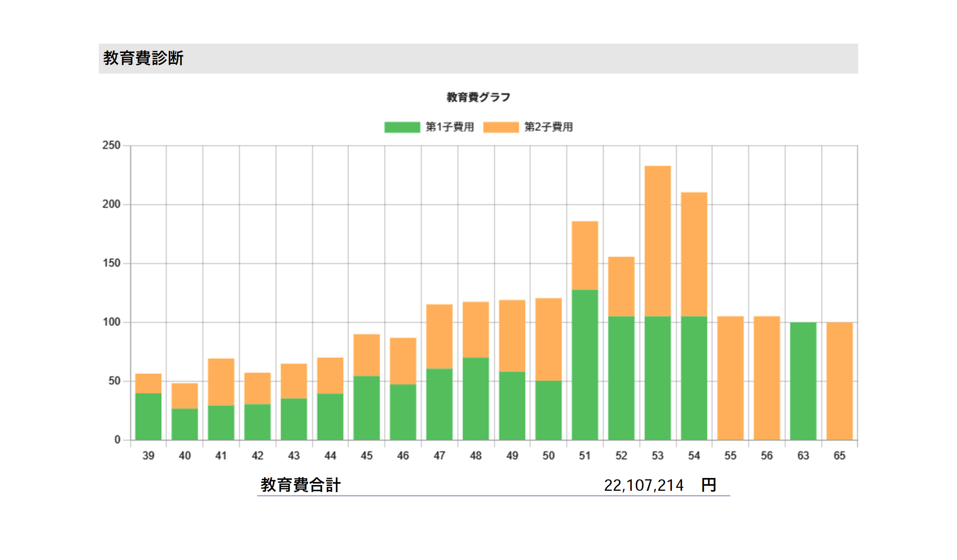Toggle the 第2子費用 orange legend swatch
This screenshot has width=957, height=560.
coord(501,127)
